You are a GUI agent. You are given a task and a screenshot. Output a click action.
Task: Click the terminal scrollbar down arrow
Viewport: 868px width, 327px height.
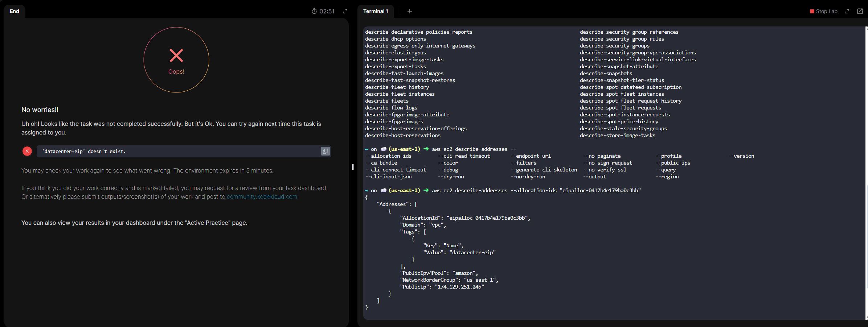click(x=867, y=317)
